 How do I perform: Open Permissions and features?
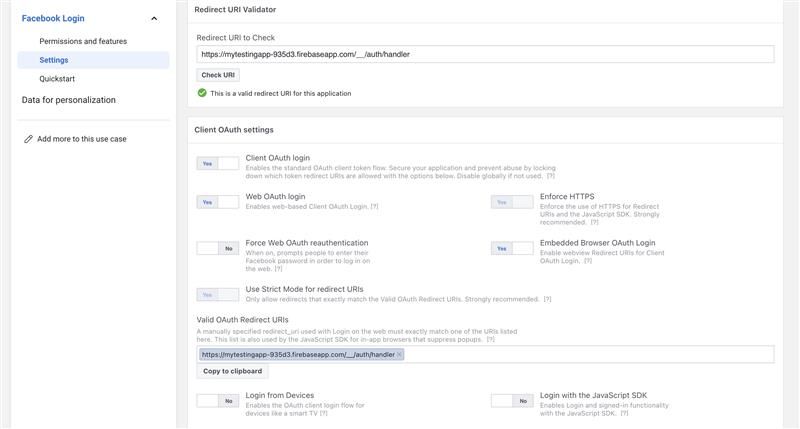point(83,41)
